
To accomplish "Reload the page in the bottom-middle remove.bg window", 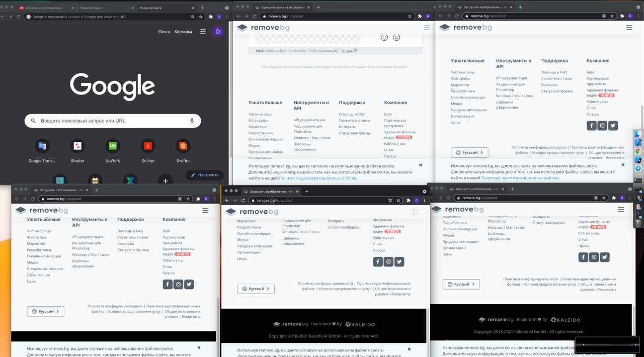I will 243,200.
